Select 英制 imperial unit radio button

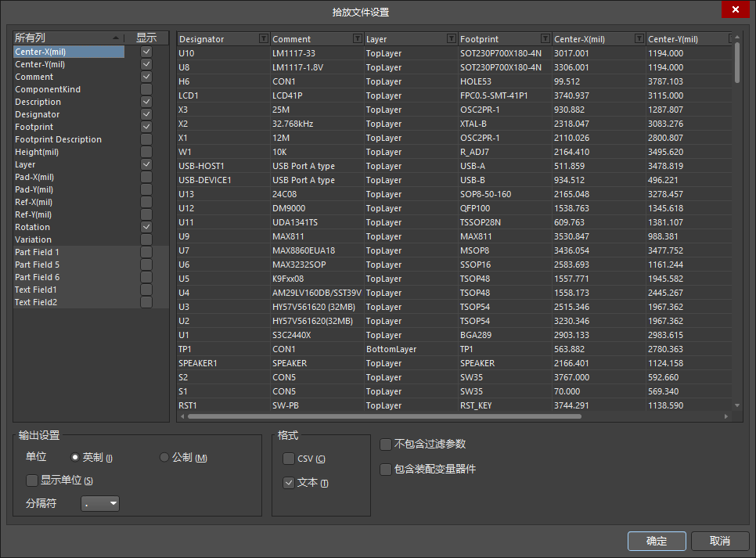pyautogui.click(x=75, y=457)
